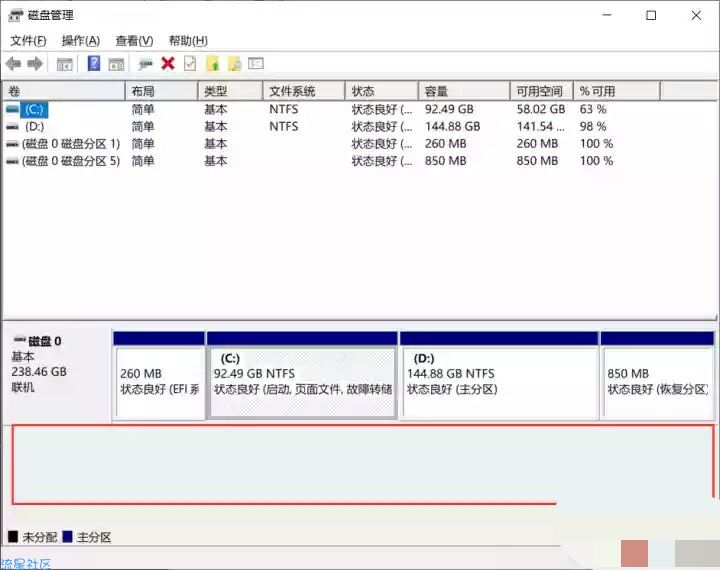
Task: Open the 操作(A) menu
Action: tap(81, 41)
